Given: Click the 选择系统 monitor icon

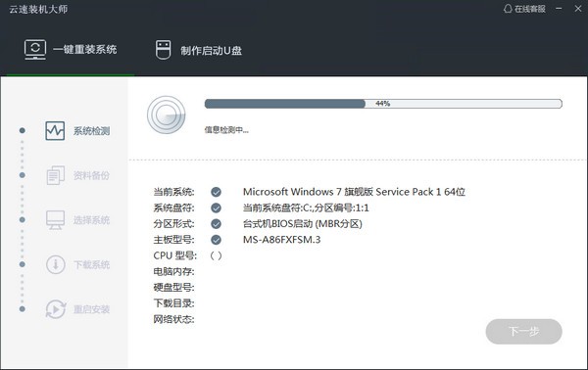Looking at the screenshot, I should (x=55, y=220).
